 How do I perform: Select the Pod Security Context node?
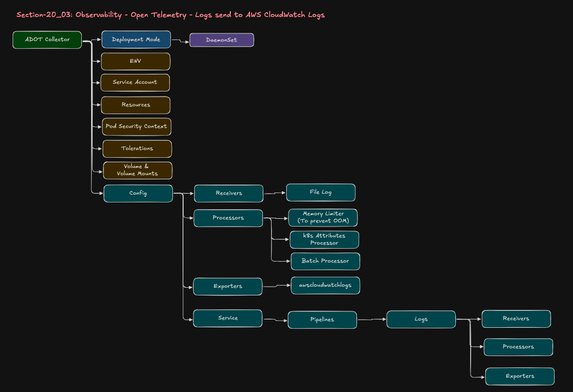(x=136, y=126)
